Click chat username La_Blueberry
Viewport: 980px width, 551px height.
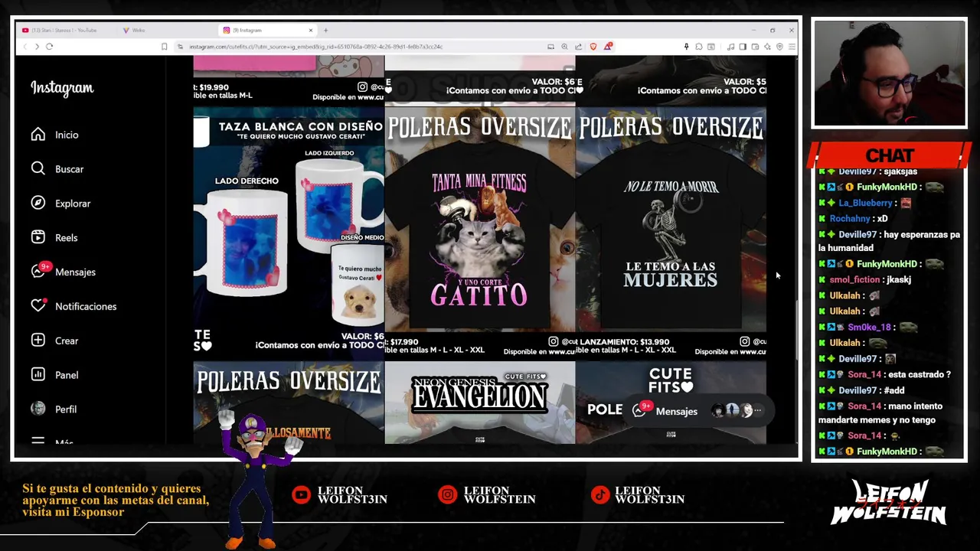(x=865, y=203)
